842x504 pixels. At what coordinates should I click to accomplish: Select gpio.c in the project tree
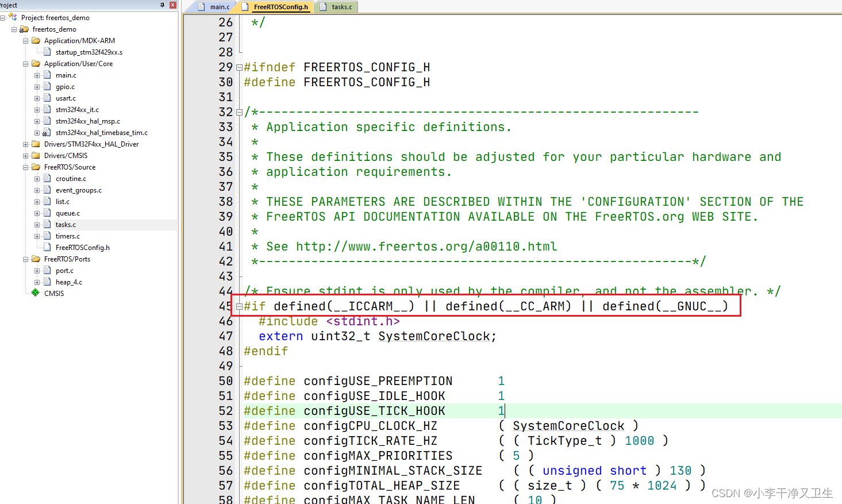(x=65, y=87)
